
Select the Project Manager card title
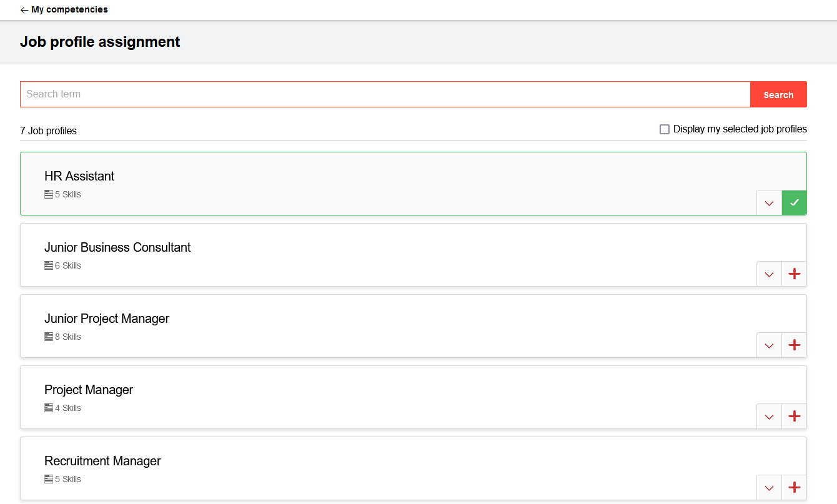[x=89, y=390]
